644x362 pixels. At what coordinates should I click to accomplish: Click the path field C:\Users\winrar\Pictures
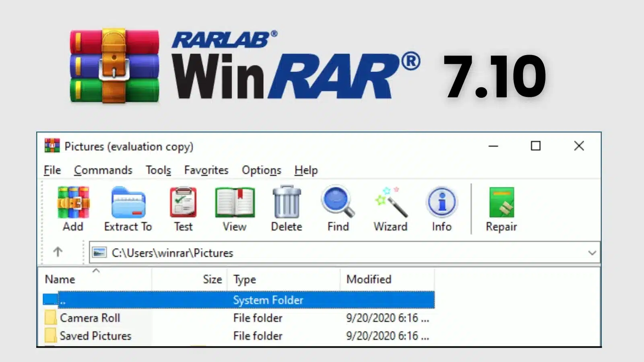click(345, 253)
